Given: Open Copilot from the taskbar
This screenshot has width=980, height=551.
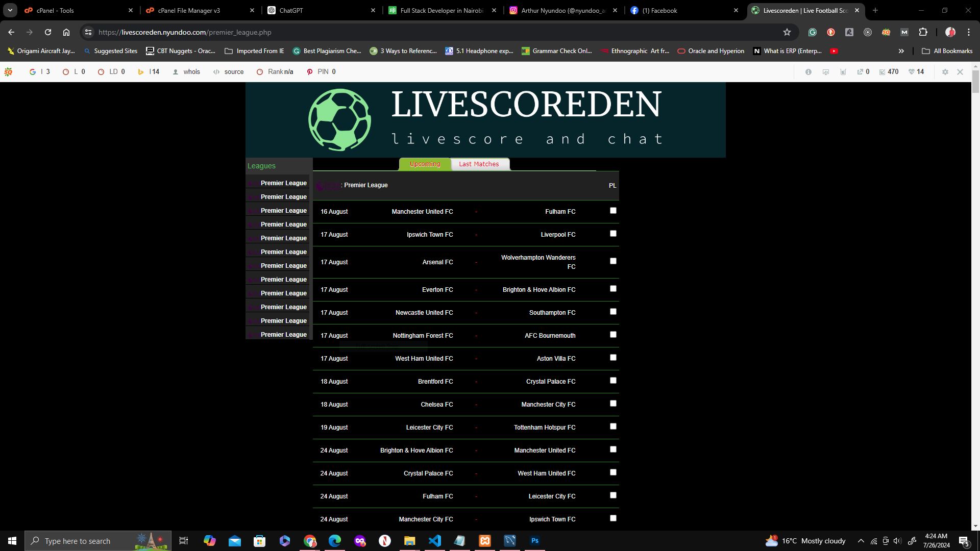Looking at the screenshot, I should (210, 541).
